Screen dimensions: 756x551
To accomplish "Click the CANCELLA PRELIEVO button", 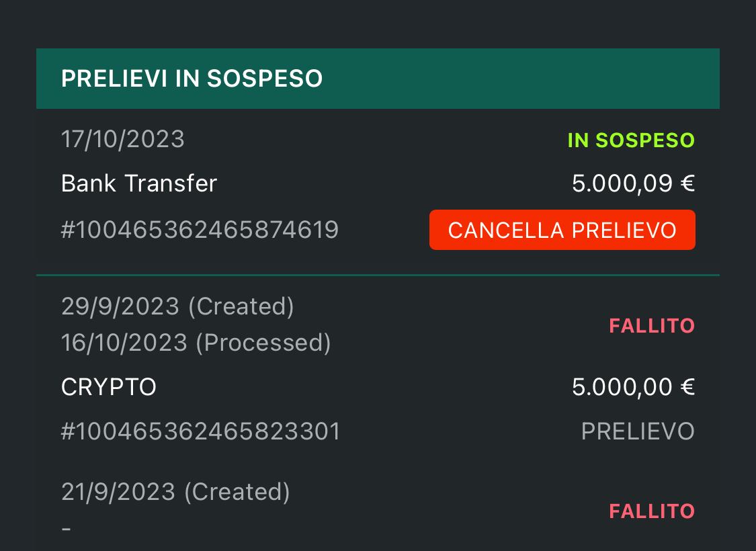I will coord(562,230).
